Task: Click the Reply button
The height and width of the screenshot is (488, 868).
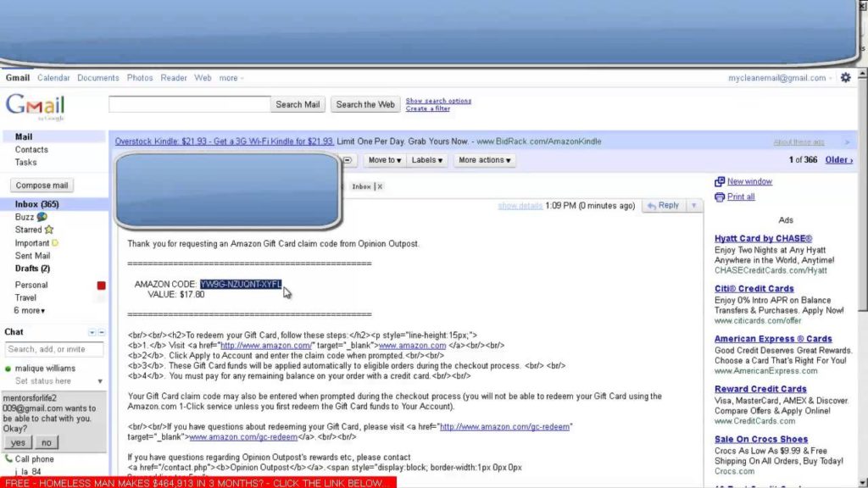Action: (663, 206)
